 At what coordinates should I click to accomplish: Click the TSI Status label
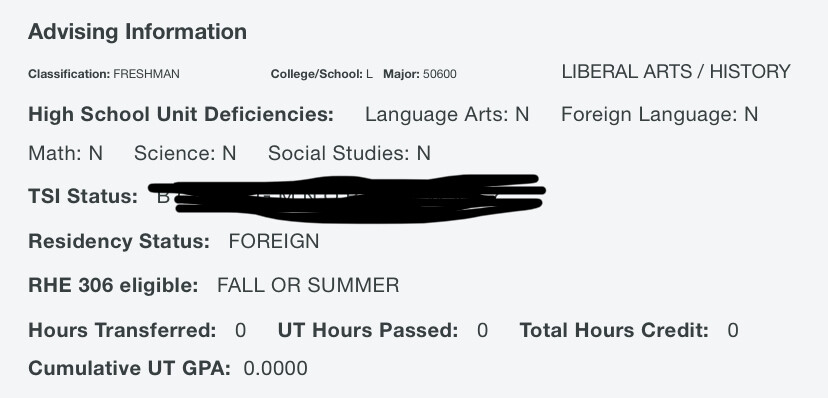point(83,196)
